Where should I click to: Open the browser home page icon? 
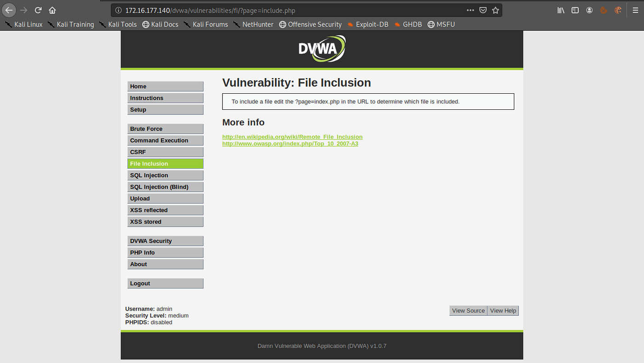point(52,10)
